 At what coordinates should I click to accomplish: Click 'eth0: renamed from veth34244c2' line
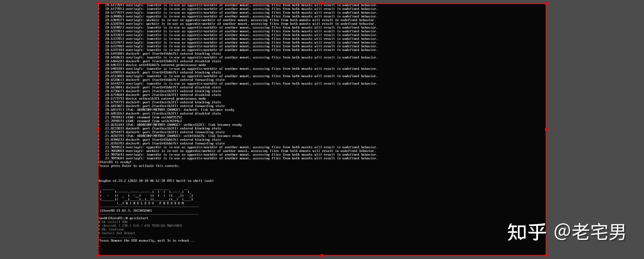coord(140,121)
